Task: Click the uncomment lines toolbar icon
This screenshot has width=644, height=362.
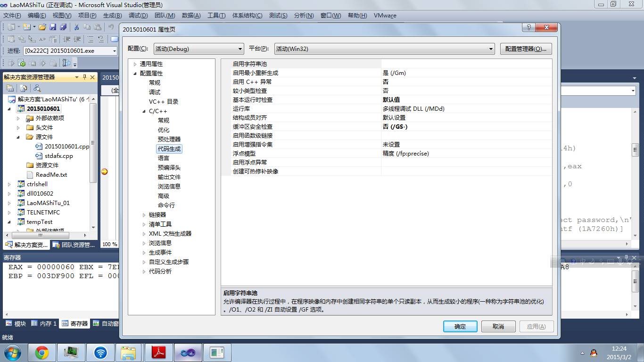Action: click(100, 39)
